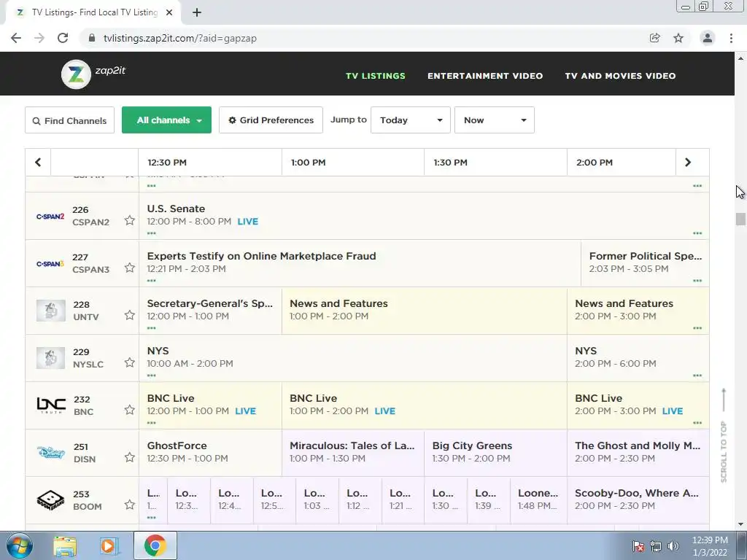Expand the BOOM row's left ellipsis

152,518
